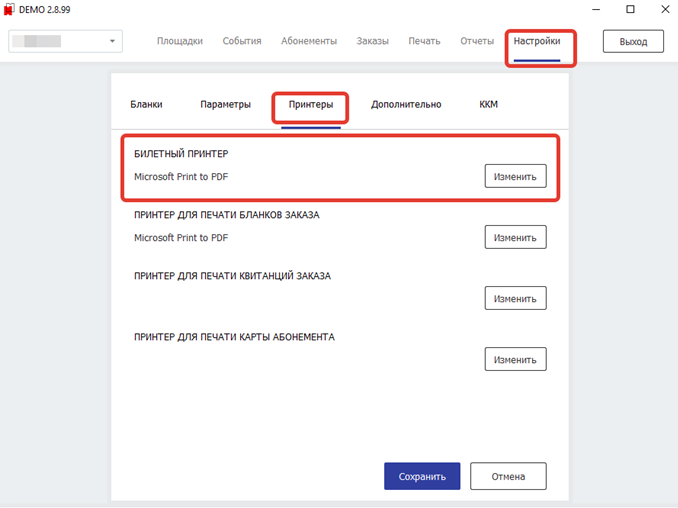678x508 pixels.
Task: Change the ticket printer with Изменить
Action: point(515,177)
